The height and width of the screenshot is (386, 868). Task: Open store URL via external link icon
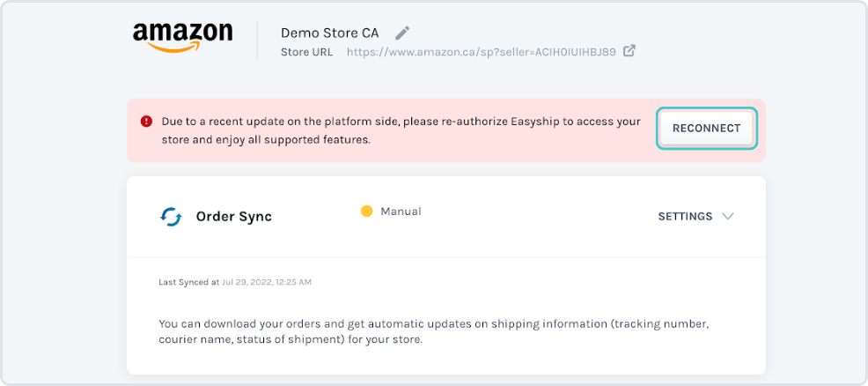pos(629,51)
